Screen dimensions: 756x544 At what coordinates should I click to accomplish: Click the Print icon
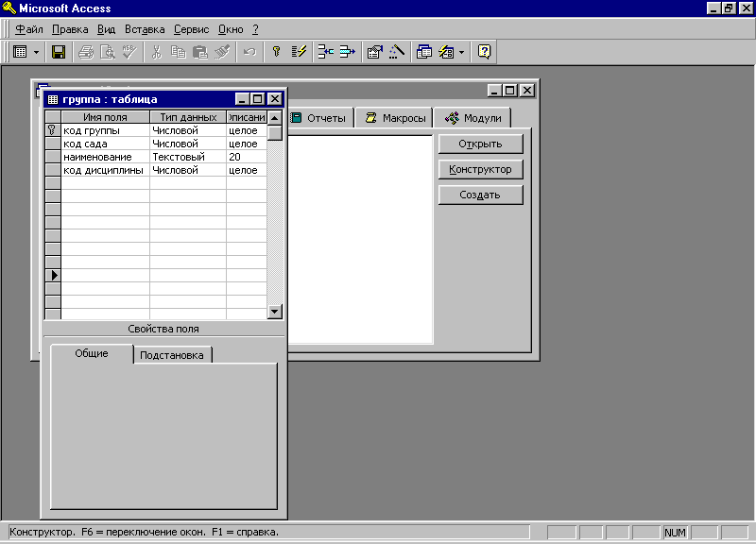(86, 52)
